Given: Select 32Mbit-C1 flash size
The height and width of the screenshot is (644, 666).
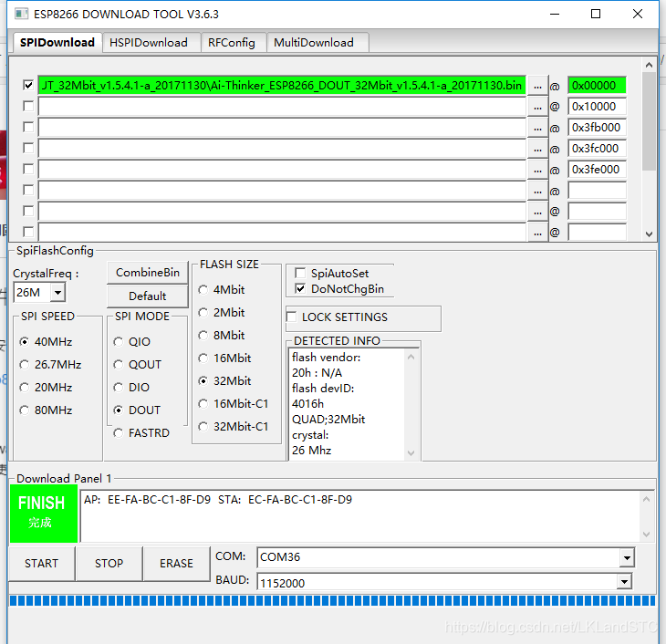Looking at the screenshot, I should (x=203, y=427).
